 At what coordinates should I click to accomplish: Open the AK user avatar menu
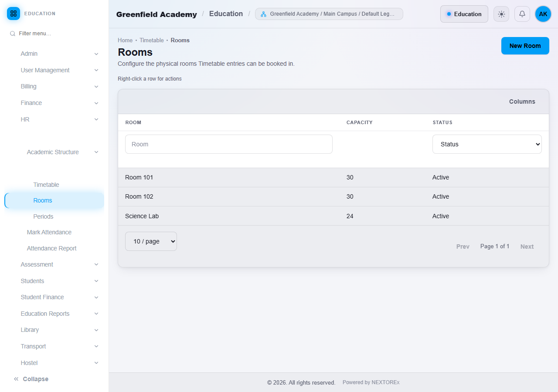click(x=543, y=14)
